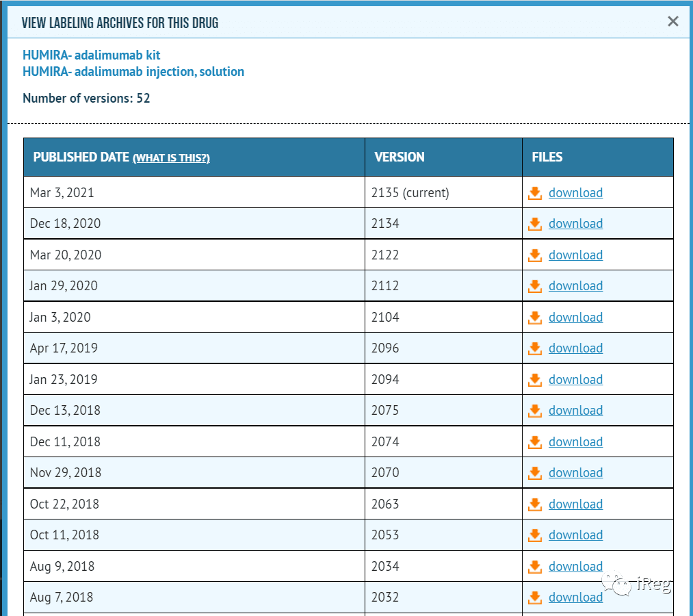Download the Jan 23, 2019 label file
This screenshot has height=616, width=693.
[x=575, y=380]
